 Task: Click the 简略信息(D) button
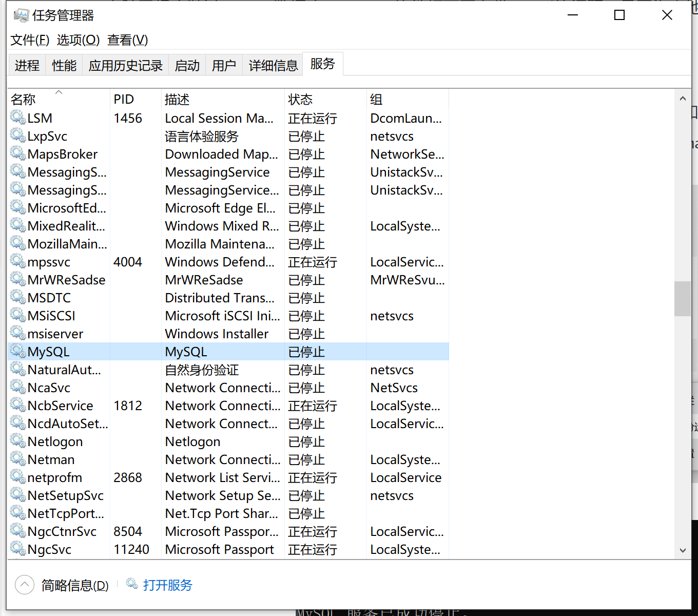[x=74, y=586]
